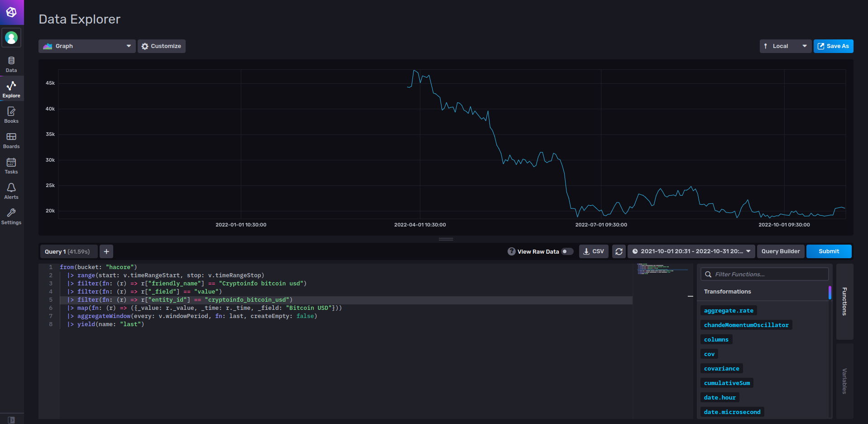Image resolution: width=868 pixels, height=424 pixels.
Task: Insert the date.hour function
Action: 719,397
